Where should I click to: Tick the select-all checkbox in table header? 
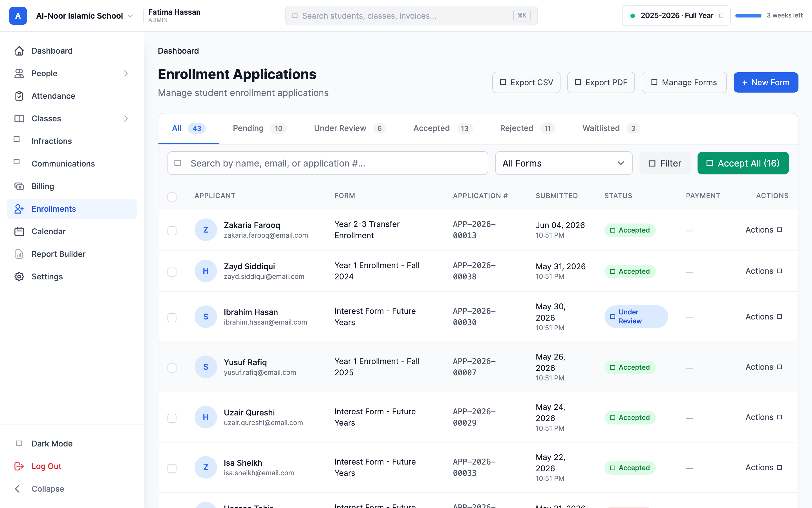click(172, 196)
